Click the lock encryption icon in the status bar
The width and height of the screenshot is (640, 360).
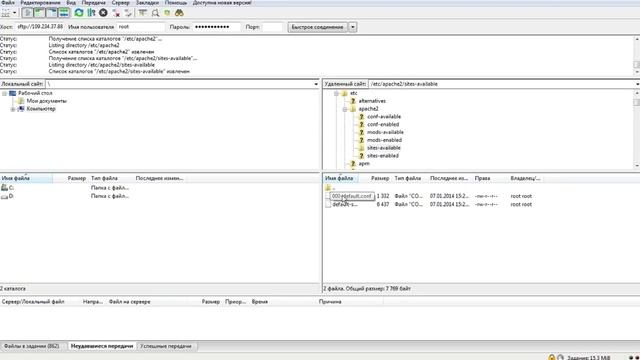pyautogui.click(x=551, y=358)
